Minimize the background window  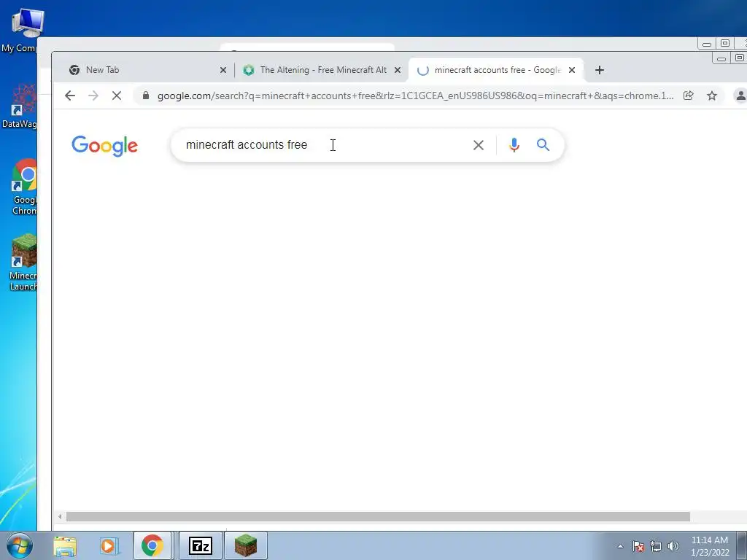click(707, 44)
